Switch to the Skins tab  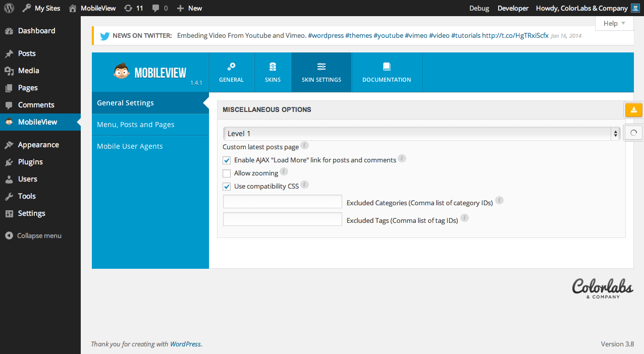273,73
